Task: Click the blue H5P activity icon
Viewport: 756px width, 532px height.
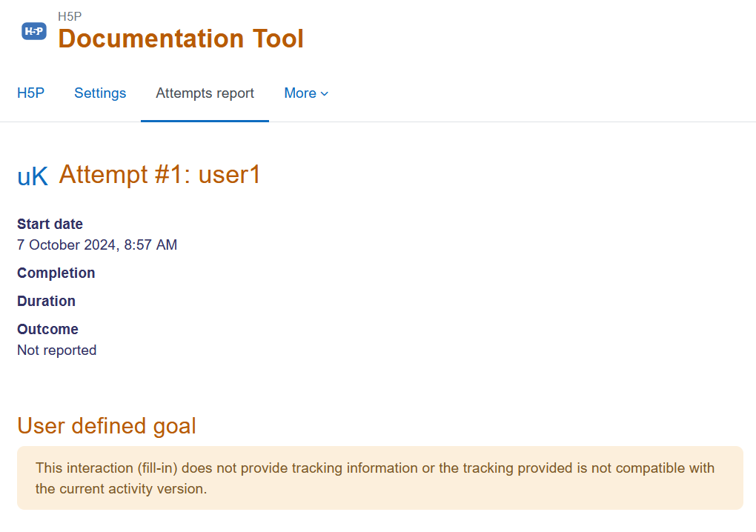Action: pyautogui.click(x=34, y=31)
